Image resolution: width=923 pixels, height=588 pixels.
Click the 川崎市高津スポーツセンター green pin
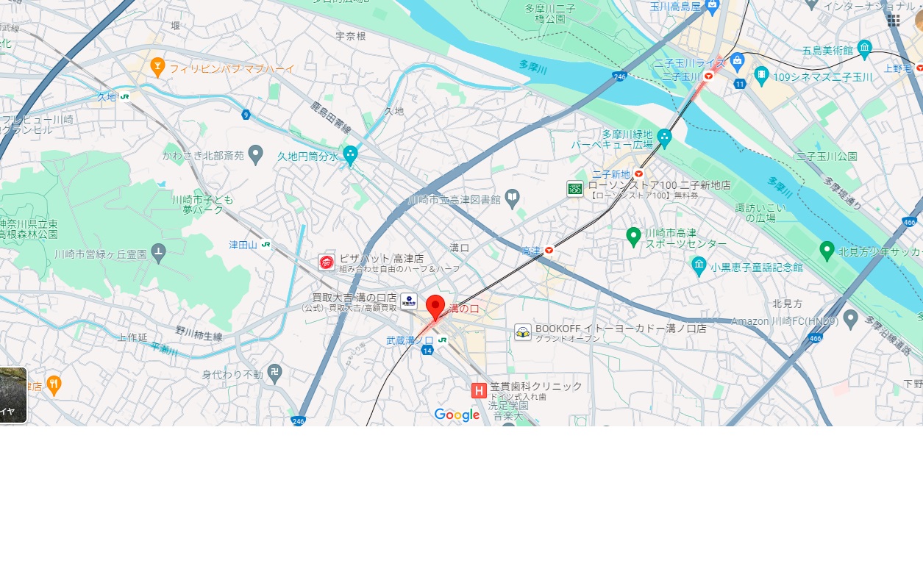point(633,237)
